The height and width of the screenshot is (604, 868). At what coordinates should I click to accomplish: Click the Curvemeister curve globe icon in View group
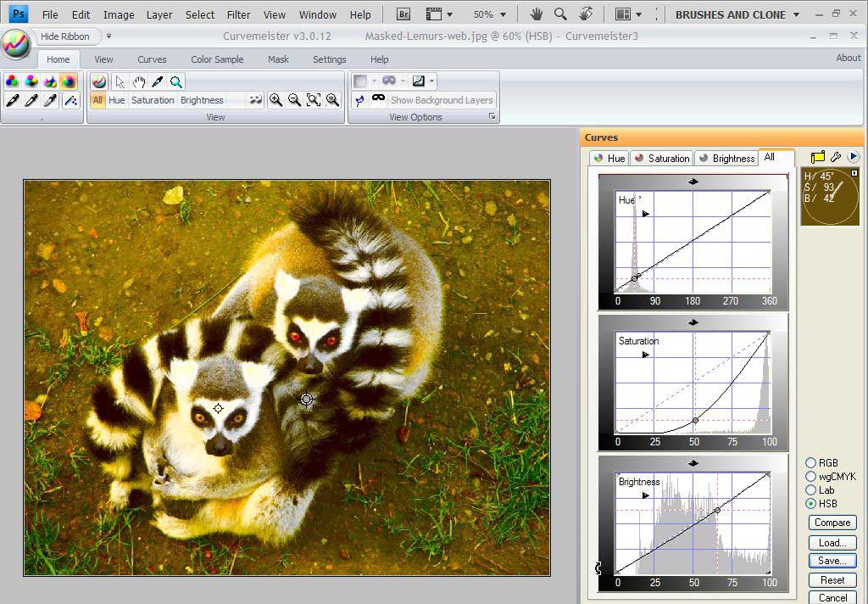coord(99,82)
